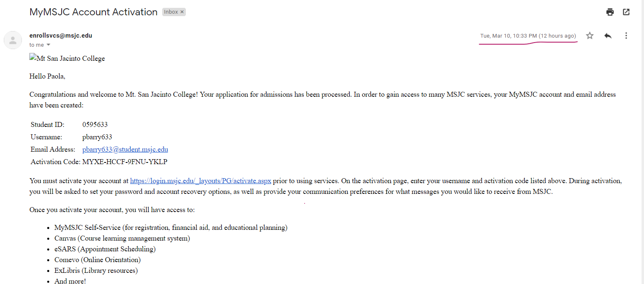
Task: Click the "to me" recipient text
Action: [x=36, y=45]
